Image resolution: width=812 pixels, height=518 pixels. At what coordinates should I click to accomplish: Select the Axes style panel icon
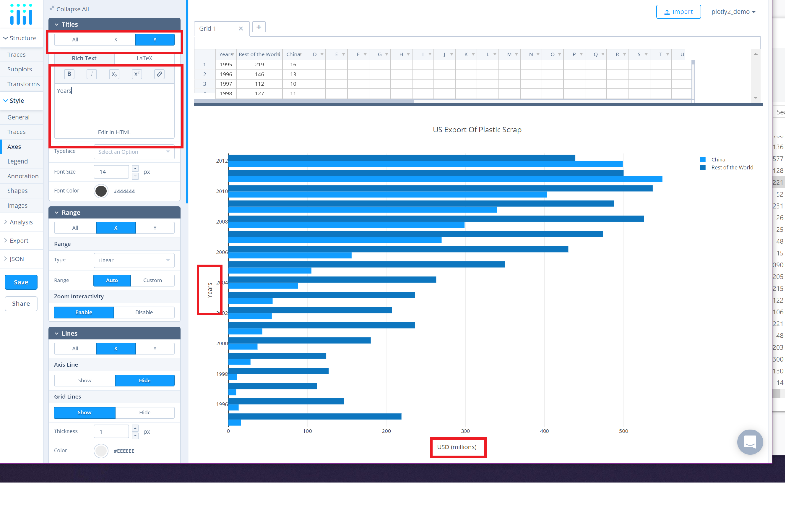14,146
